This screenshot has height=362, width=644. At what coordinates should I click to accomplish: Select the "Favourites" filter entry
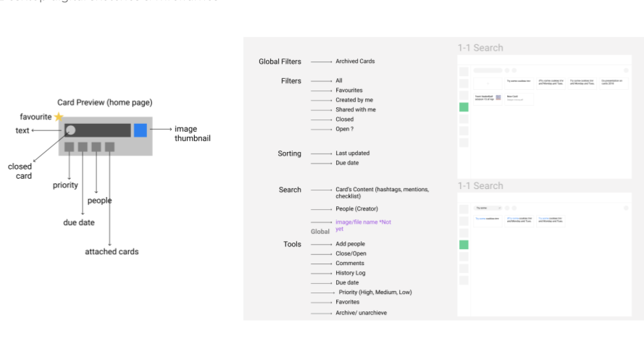[349, 90]
